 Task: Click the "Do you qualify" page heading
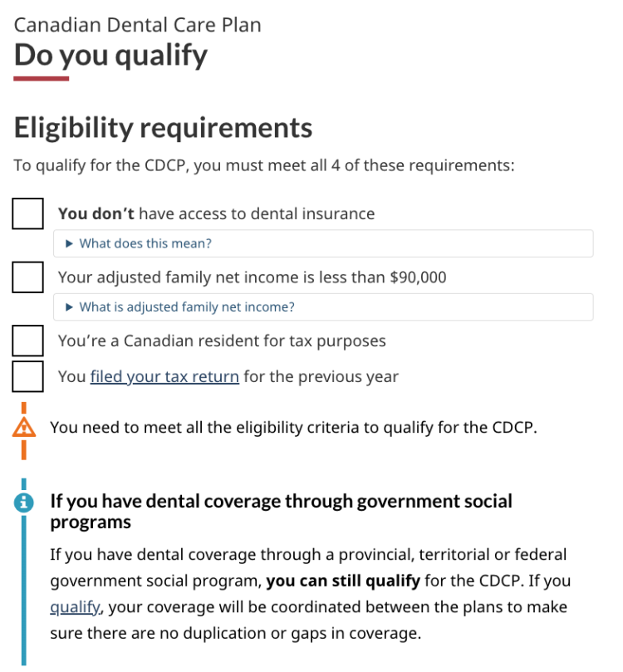click(110, 56)
